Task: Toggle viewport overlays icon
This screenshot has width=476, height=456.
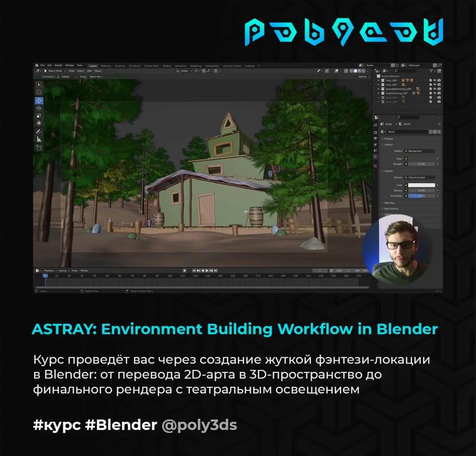Action: 337,71
